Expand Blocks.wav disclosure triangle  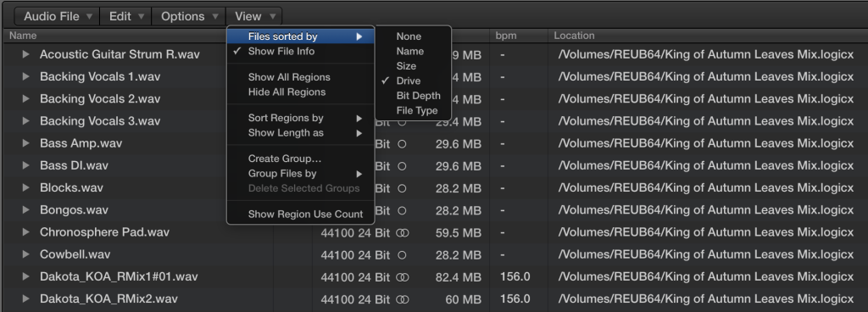pyautogui.click(x=25, y=187)
